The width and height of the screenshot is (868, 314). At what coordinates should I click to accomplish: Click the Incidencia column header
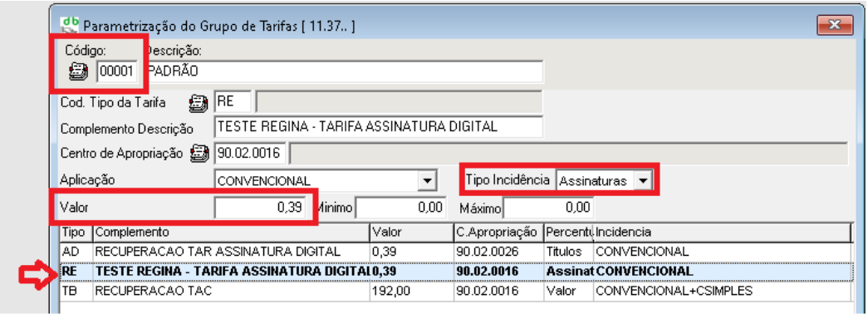pos(721,232)
